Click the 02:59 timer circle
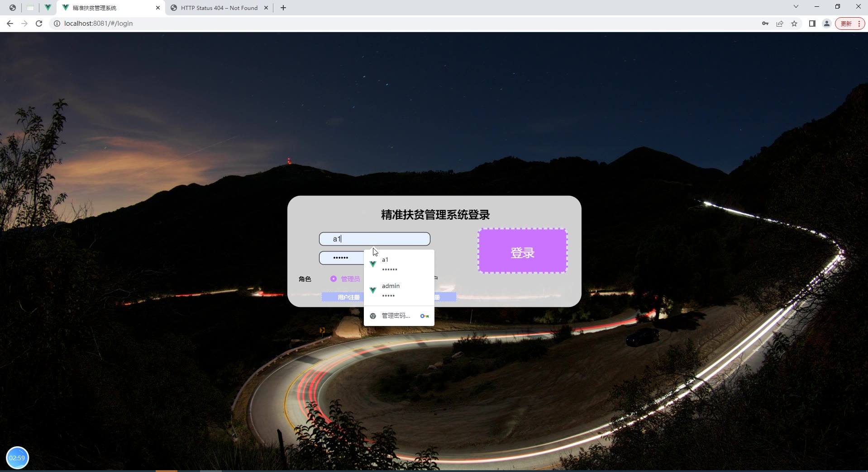Image resolution: width=868 pixels, height=472 pixels. tap(17, 458)
